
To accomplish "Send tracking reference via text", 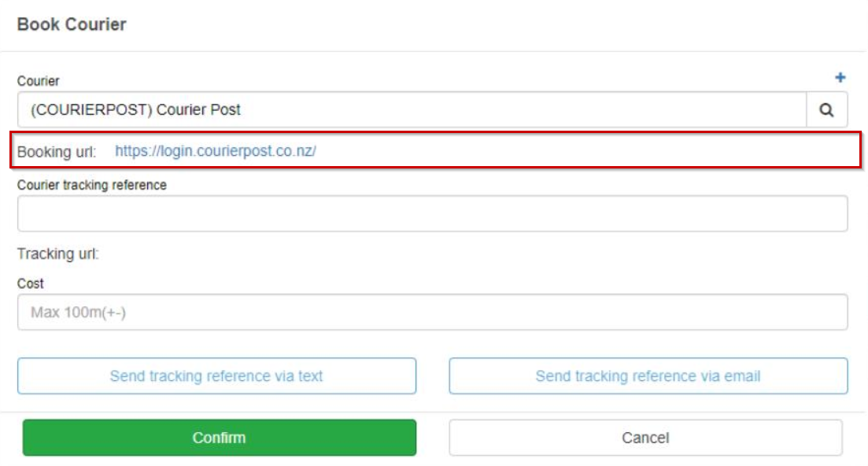I will click(216, 375).
